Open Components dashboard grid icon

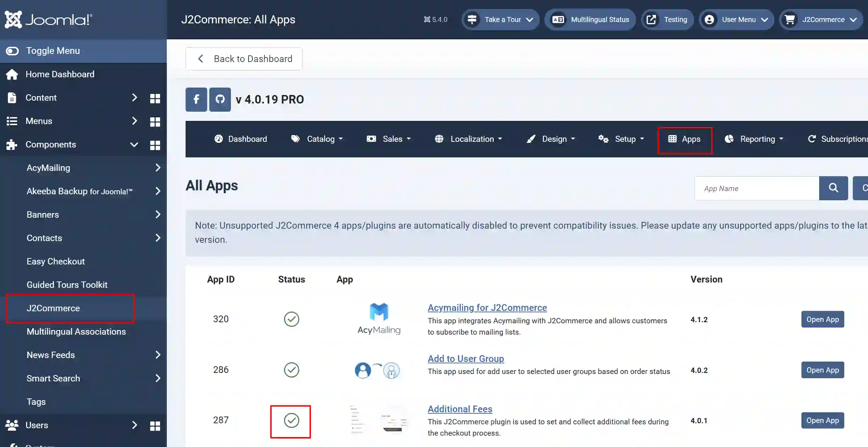(155, 145)
